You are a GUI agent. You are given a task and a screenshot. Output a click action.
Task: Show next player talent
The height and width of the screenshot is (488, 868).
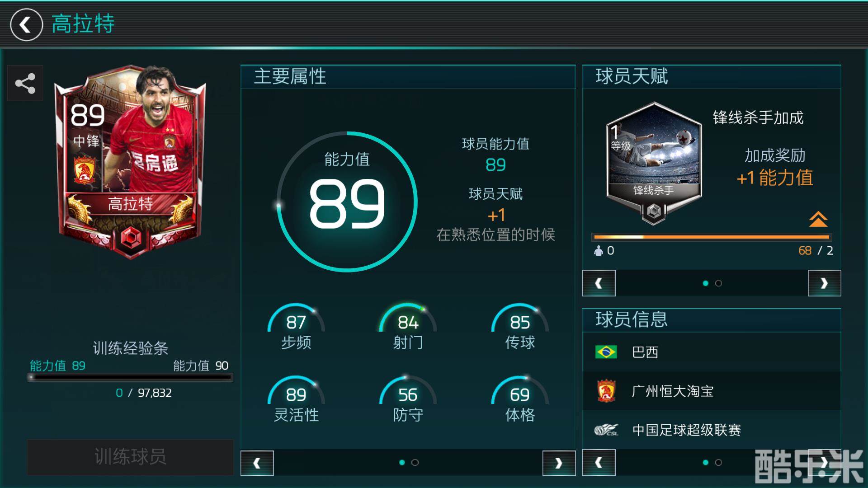coord(824,283)
